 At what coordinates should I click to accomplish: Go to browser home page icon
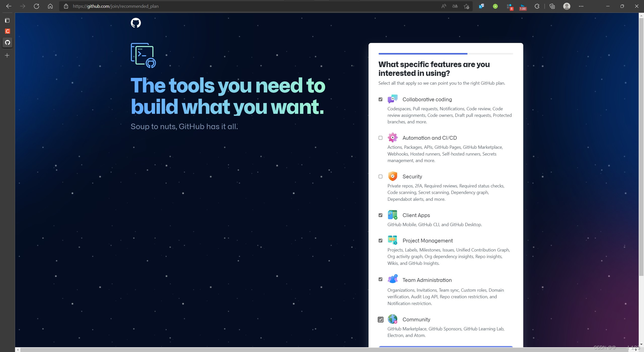point(50,6)
